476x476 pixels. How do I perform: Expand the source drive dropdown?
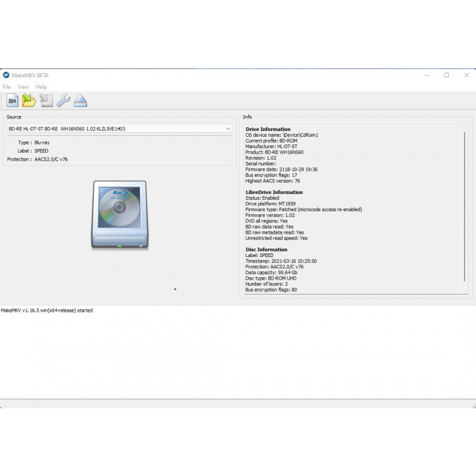point(228,129)
